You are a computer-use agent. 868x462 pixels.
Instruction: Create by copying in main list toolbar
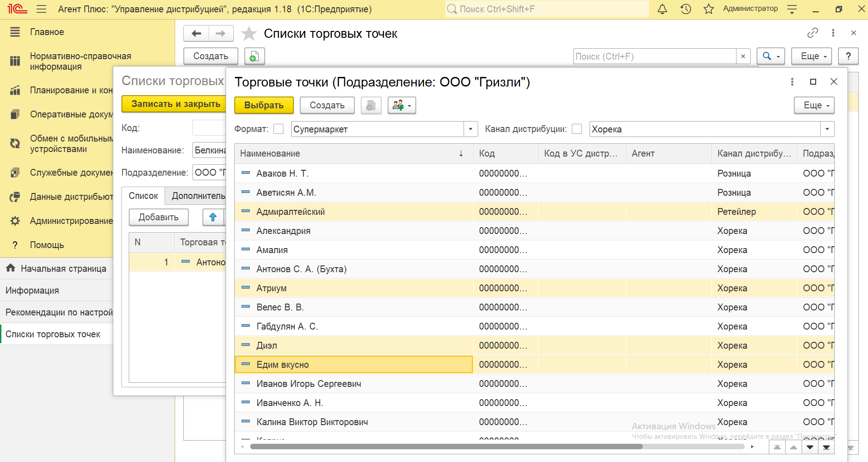click(254, 56)
